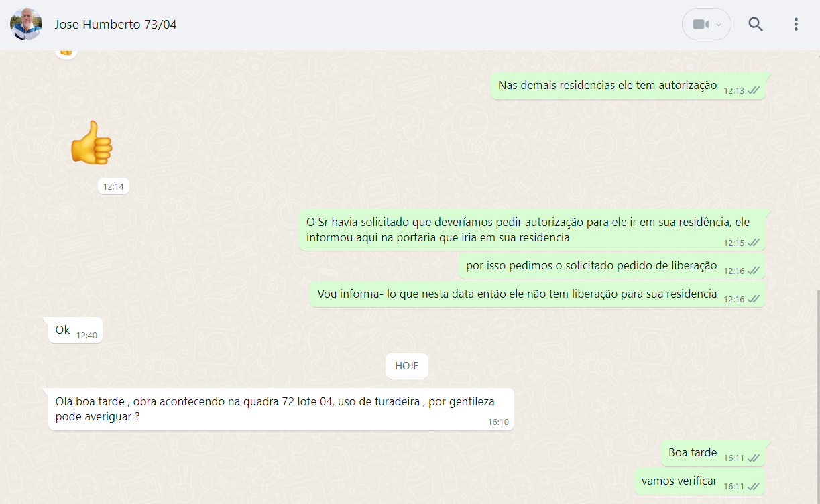
Task: Click read receipt ticks on 'Boa tarde'
Action: coord(754,458)
